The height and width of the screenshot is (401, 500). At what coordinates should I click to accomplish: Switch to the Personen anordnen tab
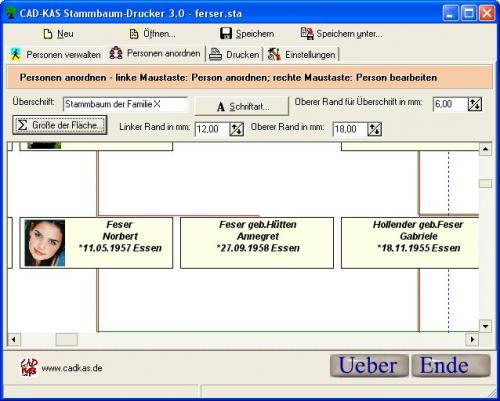[x=155, y=53]
